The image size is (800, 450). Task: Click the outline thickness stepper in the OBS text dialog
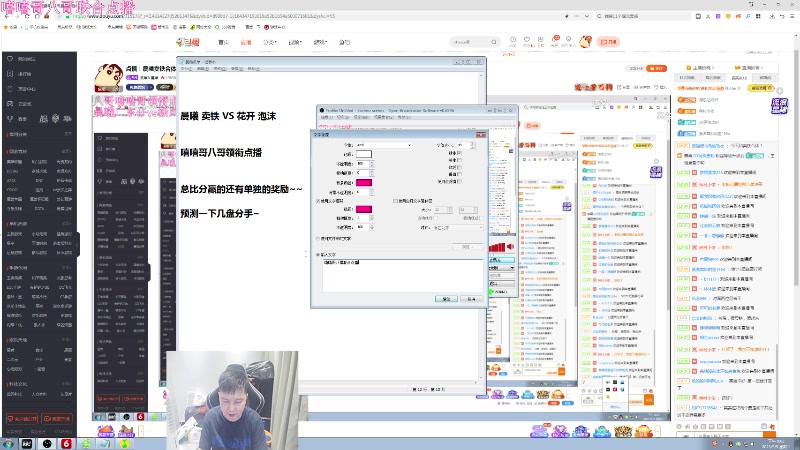(x=372, y=218)
